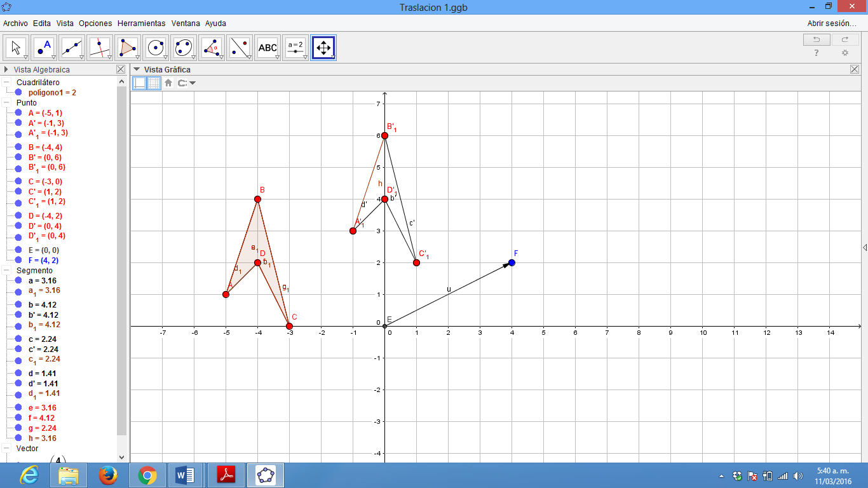
Task: Select the Perpendicular Line tool
Action: [100, 48]
